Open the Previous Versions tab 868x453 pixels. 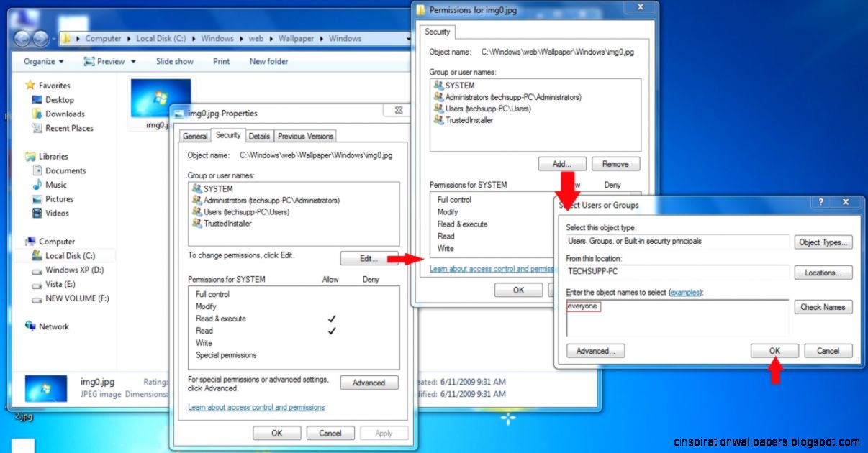click(304, 136)
